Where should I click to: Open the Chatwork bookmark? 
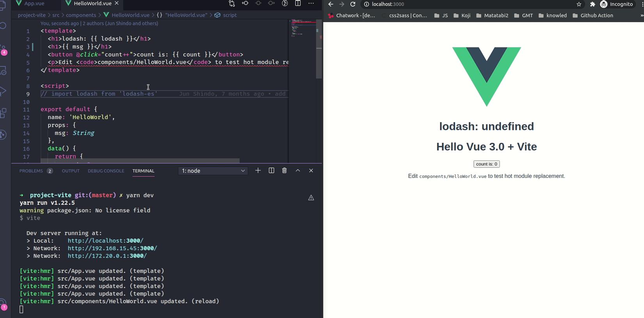click(x=351, y=16)
